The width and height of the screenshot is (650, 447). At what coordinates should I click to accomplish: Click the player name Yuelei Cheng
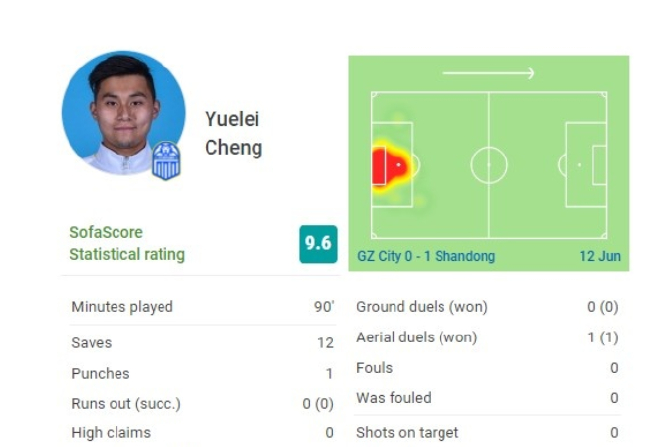coord(233,133)
